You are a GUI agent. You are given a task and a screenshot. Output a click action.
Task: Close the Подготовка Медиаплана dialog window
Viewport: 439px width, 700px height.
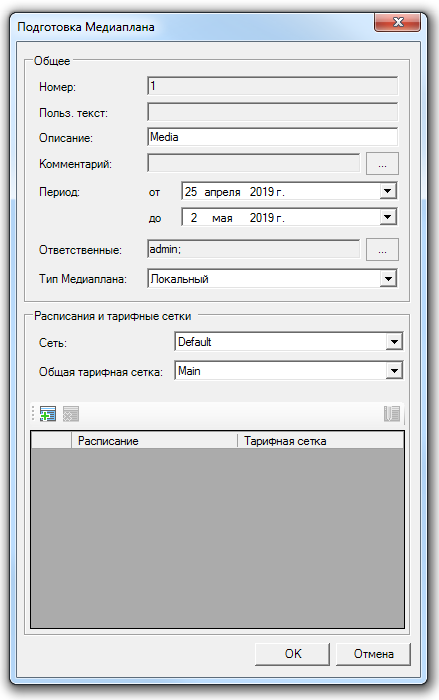point(397,22)
